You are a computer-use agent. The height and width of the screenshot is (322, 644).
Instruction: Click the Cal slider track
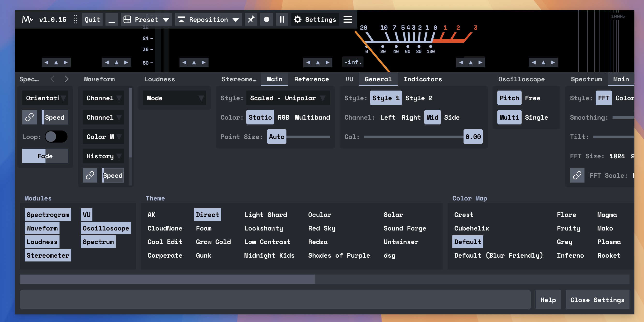click(412, 137)
